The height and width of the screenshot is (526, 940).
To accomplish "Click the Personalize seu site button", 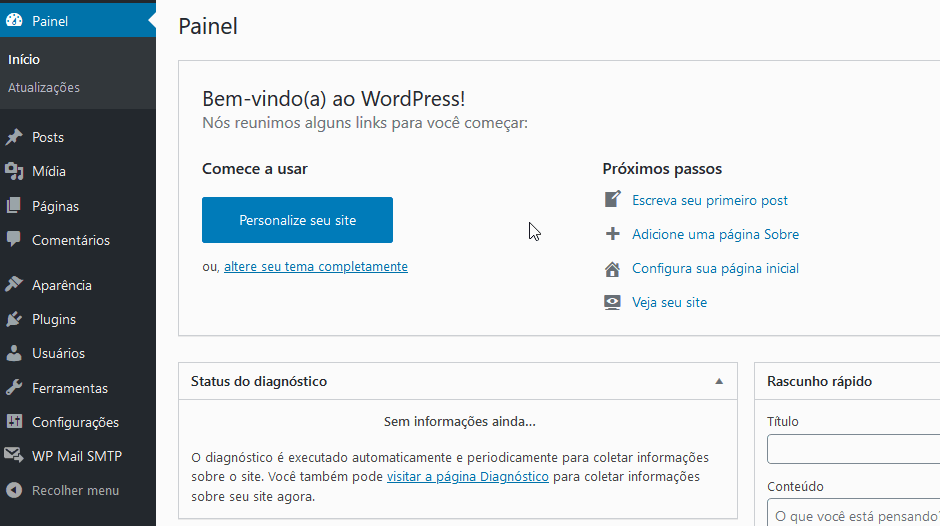I will click(x=297, y=220).
